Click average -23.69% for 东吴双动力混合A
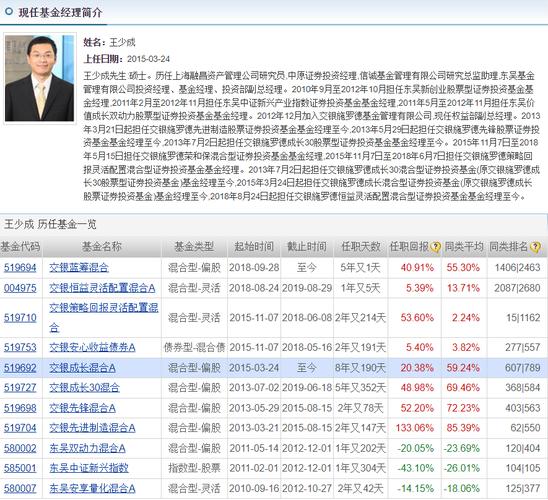 [x=462, y=448]
